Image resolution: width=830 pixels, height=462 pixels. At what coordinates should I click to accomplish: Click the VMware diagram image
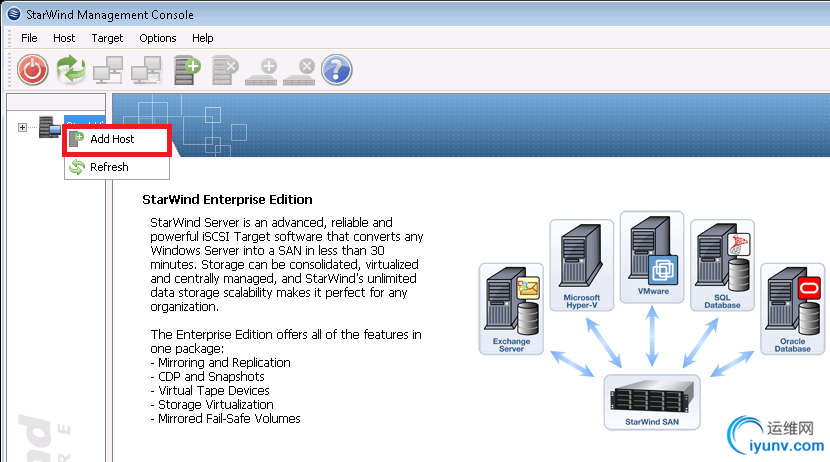coord(652,257)
